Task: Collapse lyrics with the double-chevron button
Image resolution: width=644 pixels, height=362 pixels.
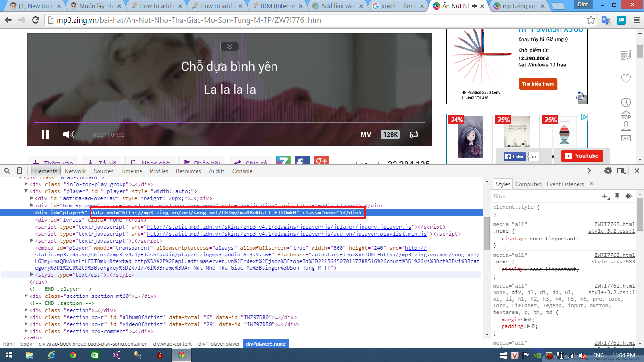Action: click(x=229, y=46)
